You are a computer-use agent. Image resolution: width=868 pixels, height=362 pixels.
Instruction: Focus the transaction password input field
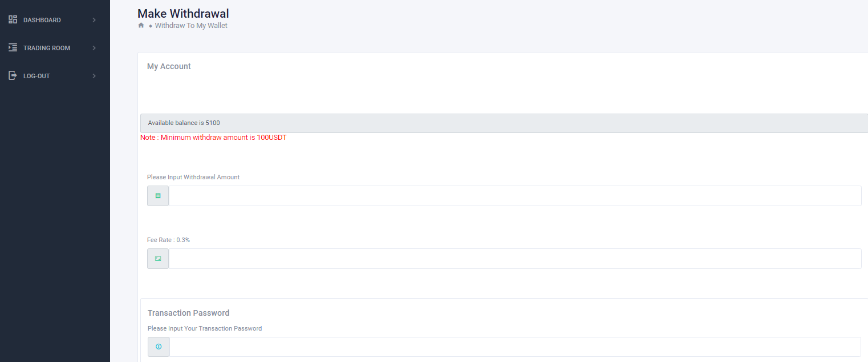tap(514, 347)
